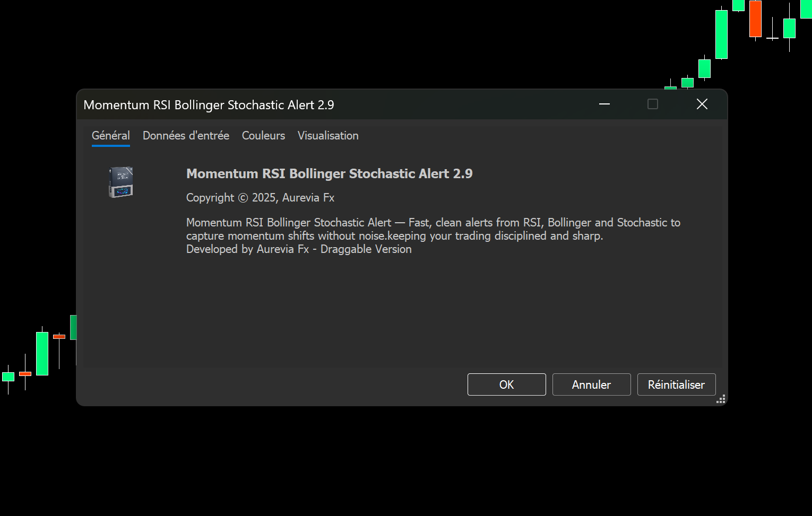Click Réinitialiser to reset settings

[x=676, y=384]
